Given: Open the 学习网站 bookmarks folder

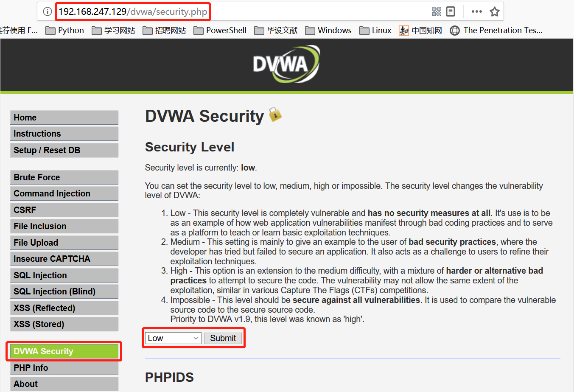Looking at the screenshot, I should coord(114,31).
